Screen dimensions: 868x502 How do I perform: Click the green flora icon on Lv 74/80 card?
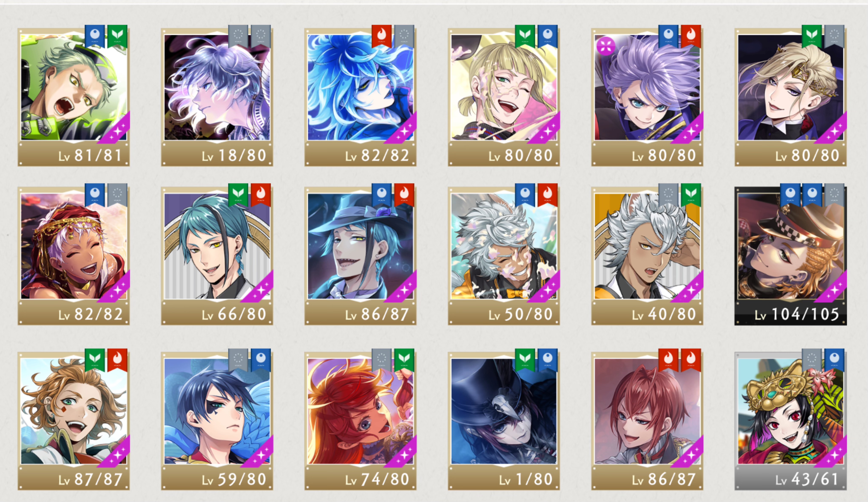click(x=404, y=359)
